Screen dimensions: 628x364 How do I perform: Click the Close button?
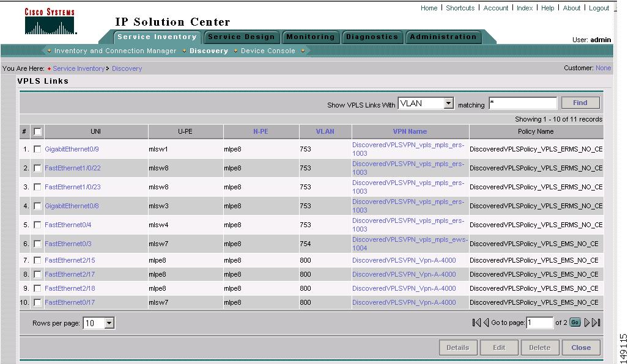[581, 348]
